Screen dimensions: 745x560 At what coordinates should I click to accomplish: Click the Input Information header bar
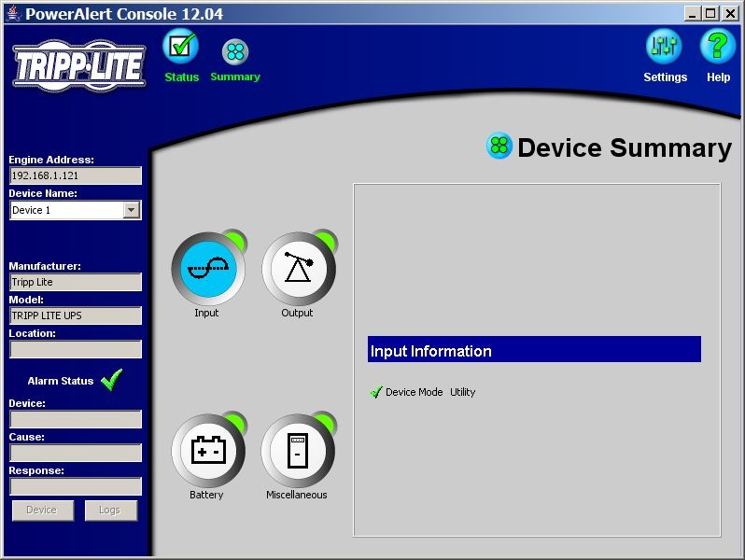pyautogui.click(x=534, y=349)
